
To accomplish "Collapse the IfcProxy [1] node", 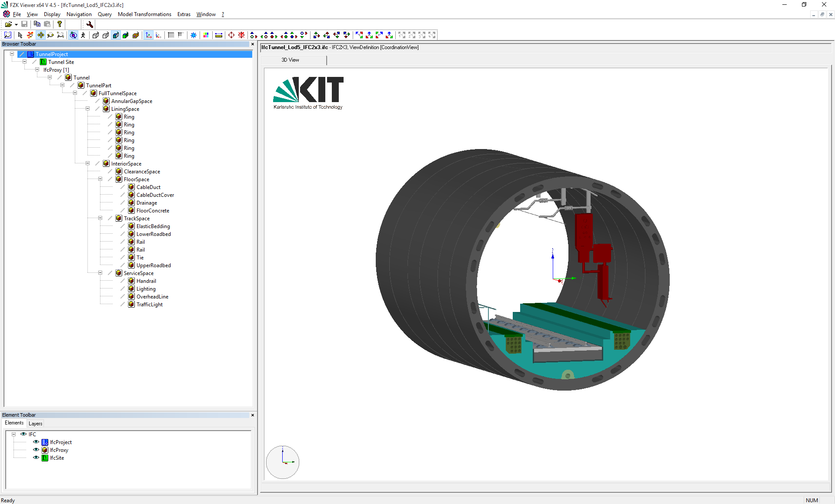I will (37, 70).
